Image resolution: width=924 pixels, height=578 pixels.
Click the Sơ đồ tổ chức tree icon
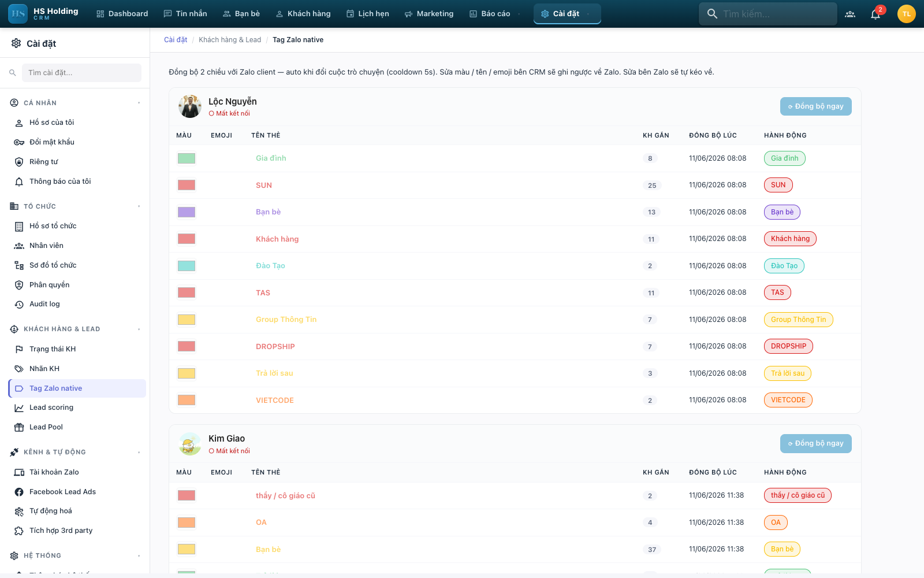[19, 265]
